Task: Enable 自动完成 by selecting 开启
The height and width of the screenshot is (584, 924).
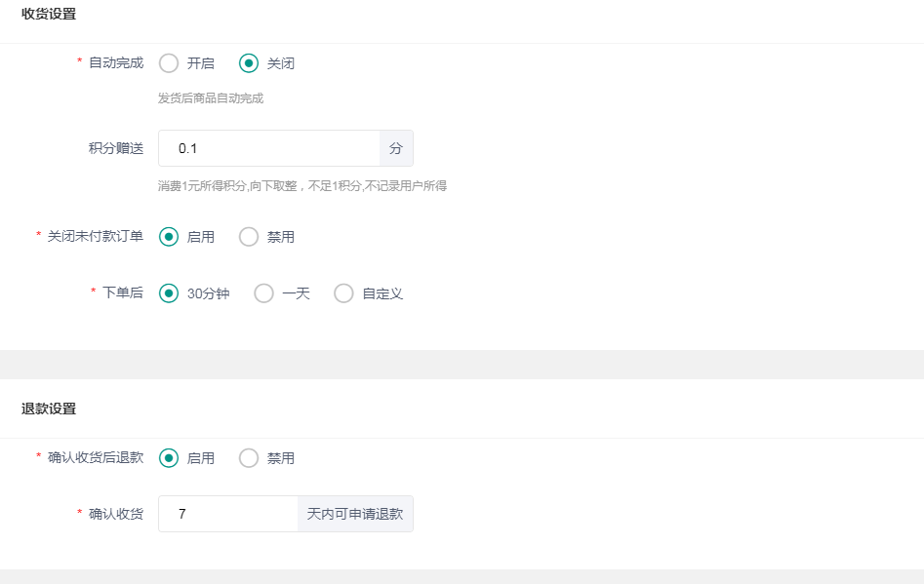Action: [169, 63]
